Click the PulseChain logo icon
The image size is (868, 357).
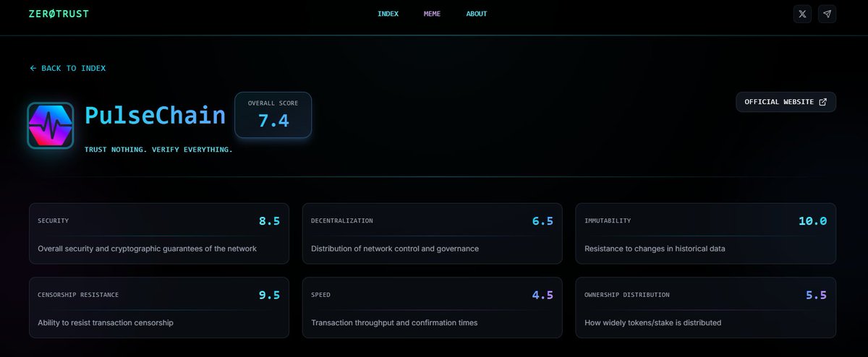(x=51, y=126)
